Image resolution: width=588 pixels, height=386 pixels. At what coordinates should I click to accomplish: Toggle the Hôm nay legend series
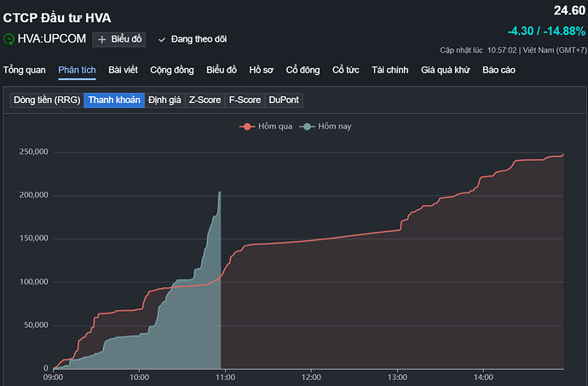point(330,126)
